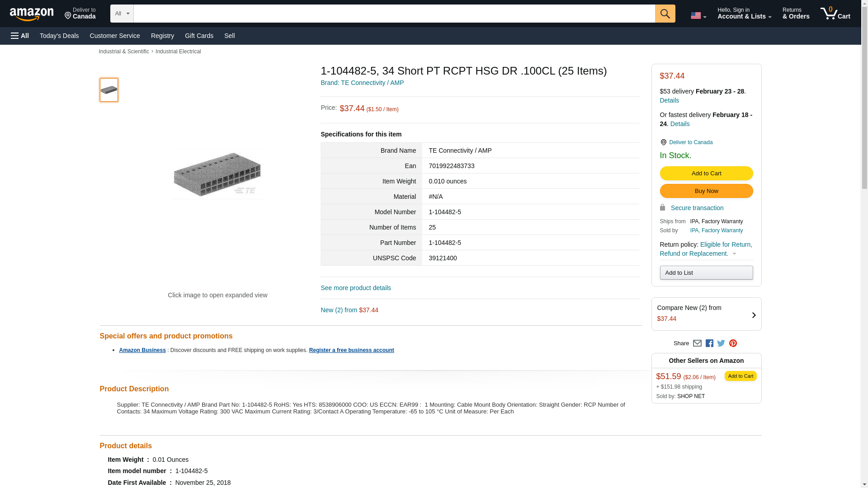The height and width of the screenshot is (488, 868).
Task: Open See more product details link
Action: pos(356,288)
